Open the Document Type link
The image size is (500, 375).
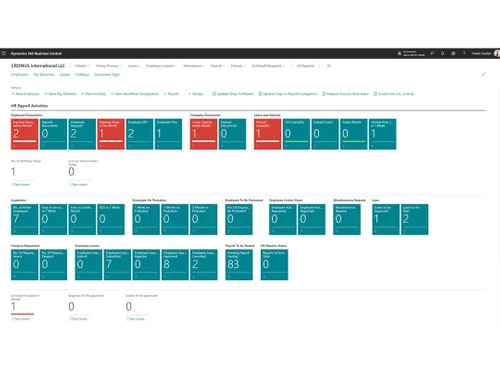[107, 75]
